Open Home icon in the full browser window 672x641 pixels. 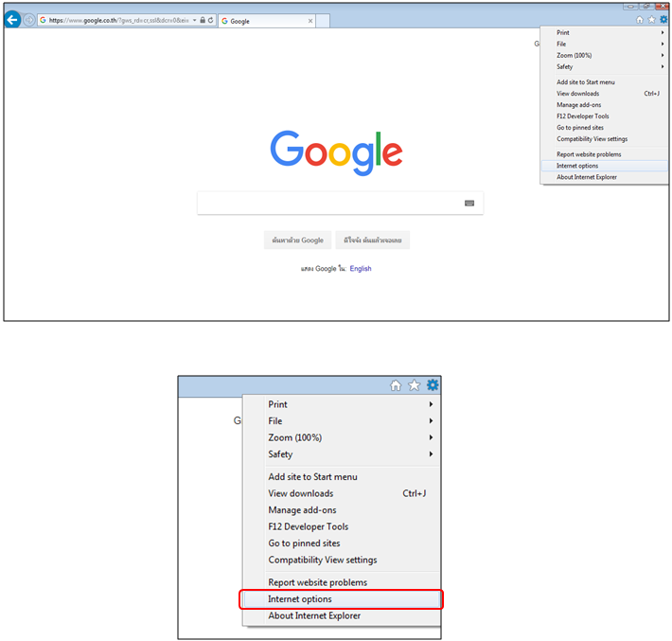[x=640, y=20]
